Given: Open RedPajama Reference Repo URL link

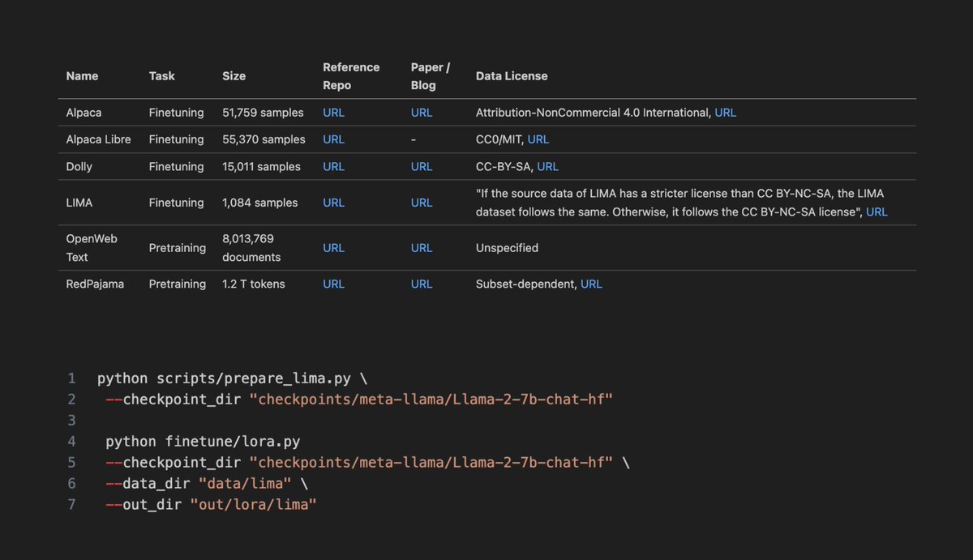Looking at the screenshot, I should click(x=333, y=284).
